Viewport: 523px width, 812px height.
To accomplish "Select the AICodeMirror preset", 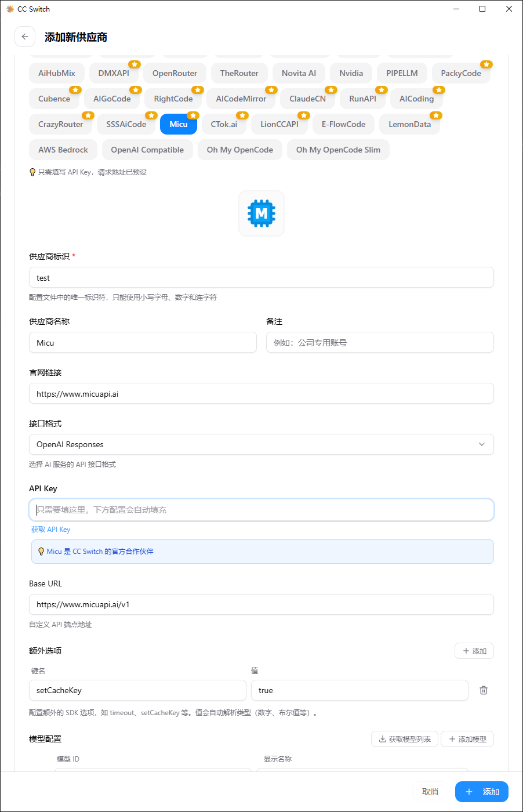I will (x=241, y=99).
